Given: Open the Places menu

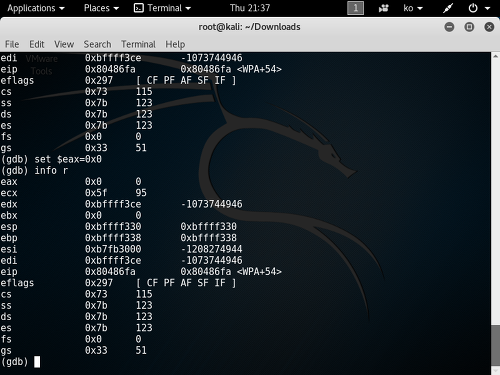Looking at the screenshot, I should (101, 8).
